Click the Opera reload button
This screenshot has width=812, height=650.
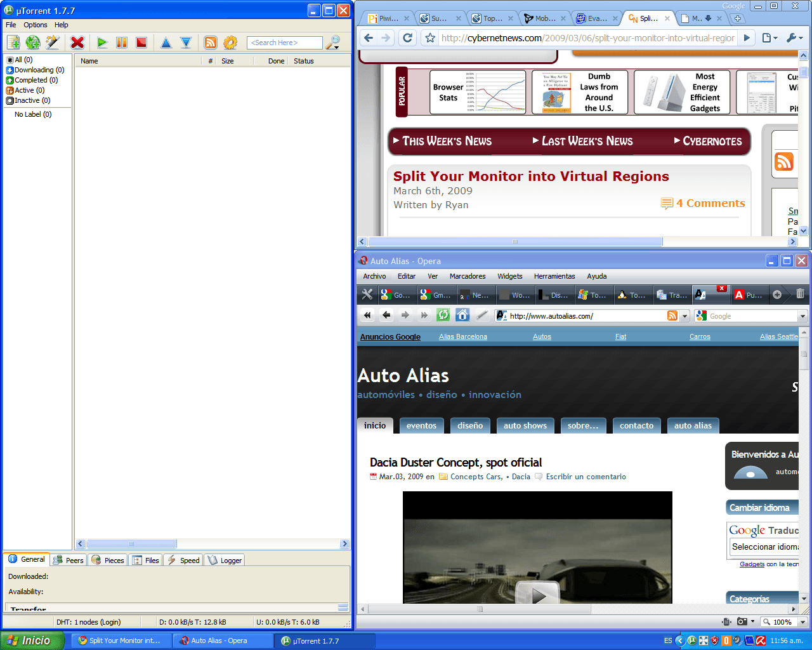coord(443,315)
